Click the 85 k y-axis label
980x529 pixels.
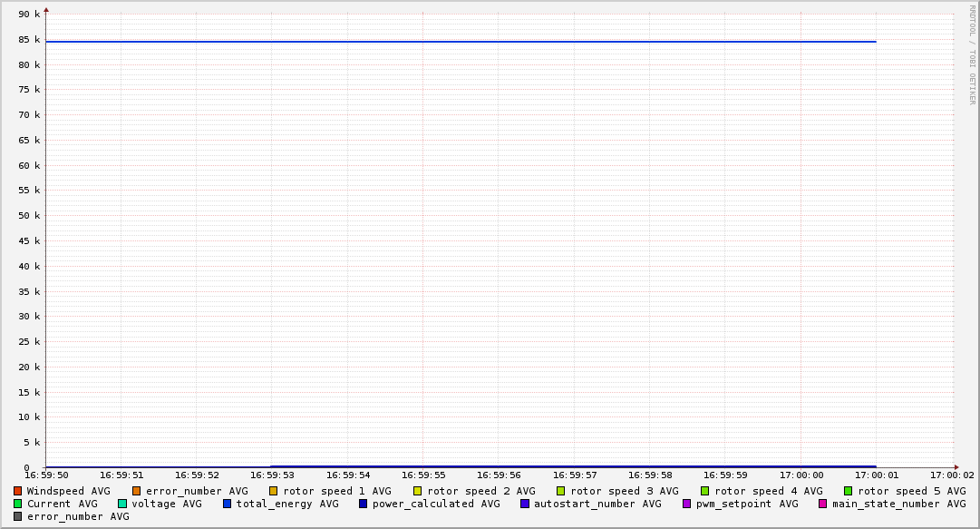pyautogui.click(x=30, y=40)
